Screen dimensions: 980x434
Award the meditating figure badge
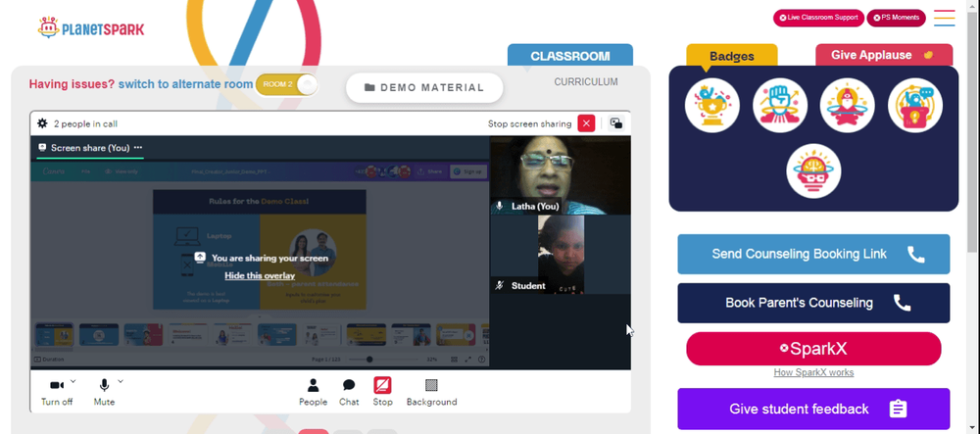[848, 106]
